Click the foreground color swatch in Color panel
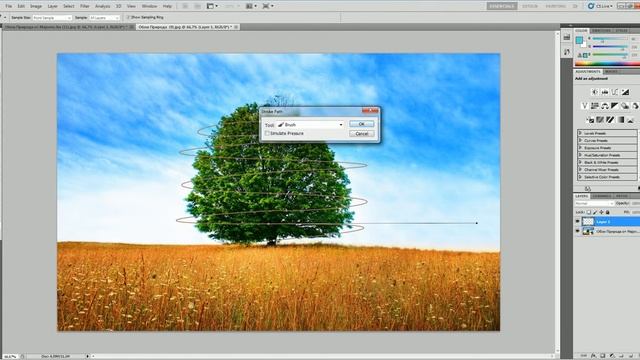 coord(579,40)
